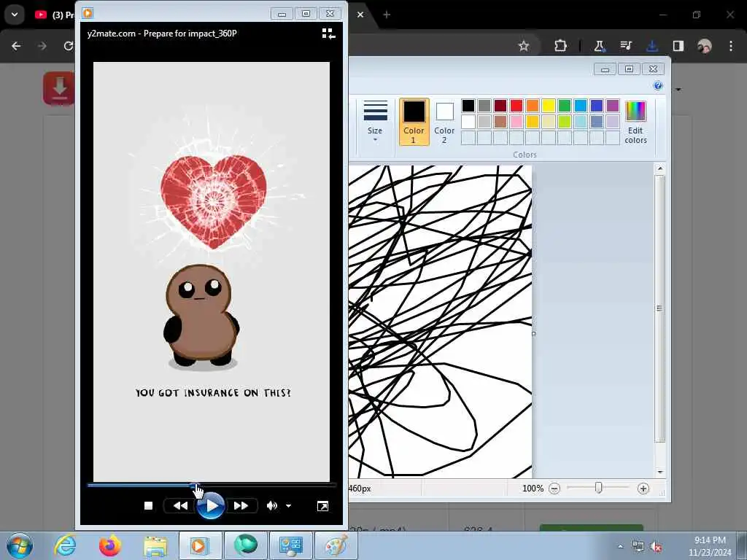Switch to Paint via its taskbar button
The image size is (747, 560).
coord(336,545)
